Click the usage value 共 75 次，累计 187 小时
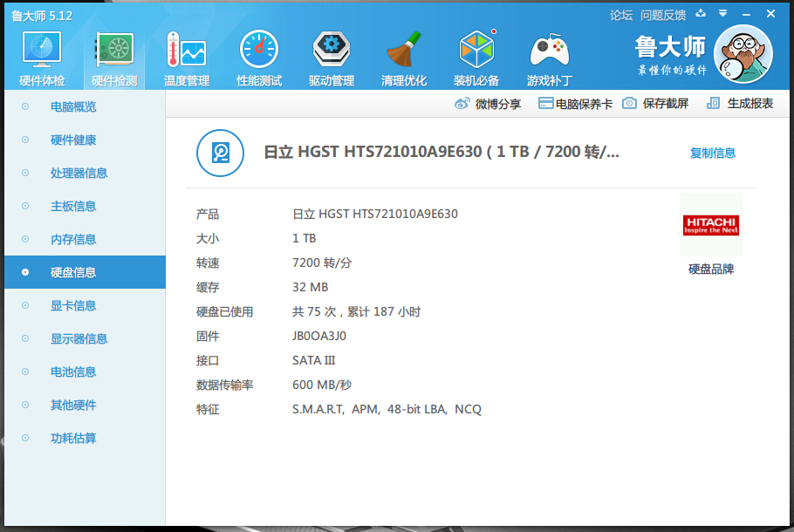The width and height of the screenshot is (794, 532). pyautogui.click(x=356, y=312)
